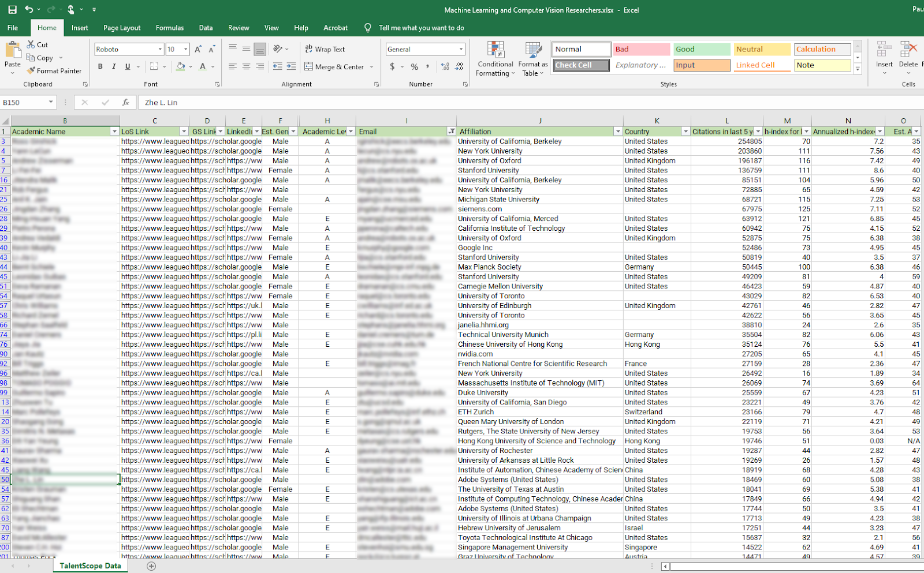Toggle Bold formatting

tap(100, 67)
